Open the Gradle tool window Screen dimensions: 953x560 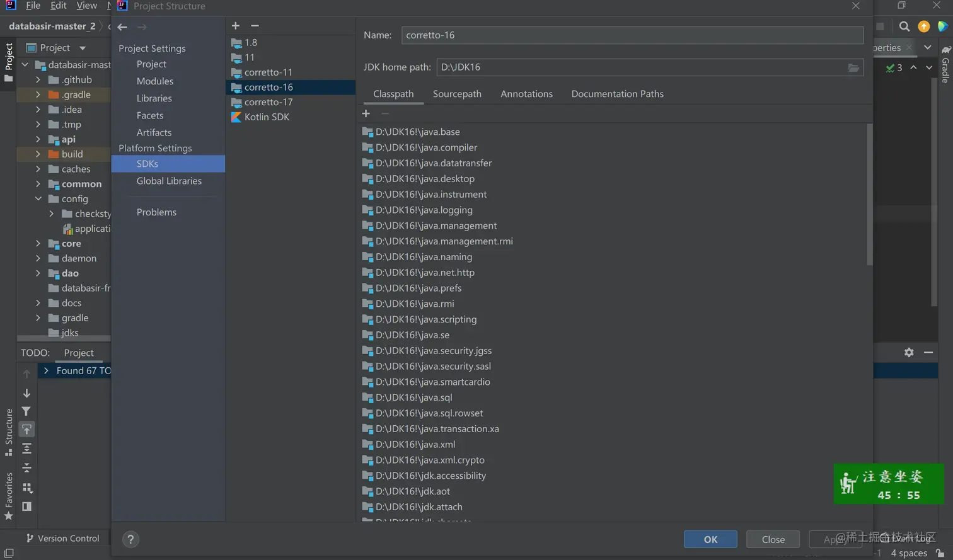coord(945,64)
